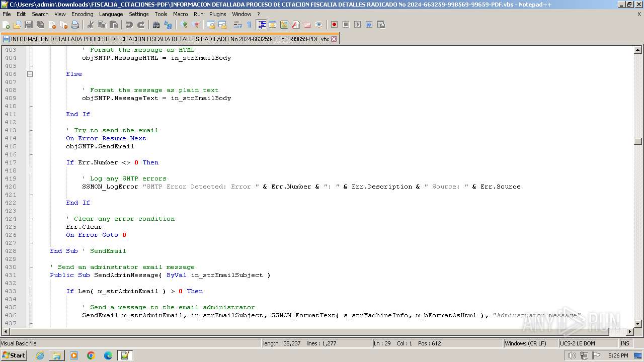The height and width of the screenshot is (362, 644).
Task: Launch Internet Explorer from the taskbar
Action: 40,355
